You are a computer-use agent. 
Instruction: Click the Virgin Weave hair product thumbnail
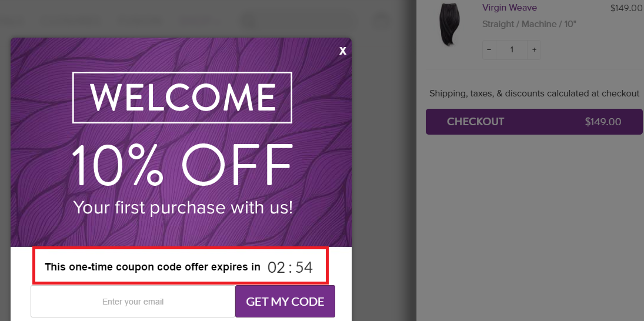(x=450, y=24)
